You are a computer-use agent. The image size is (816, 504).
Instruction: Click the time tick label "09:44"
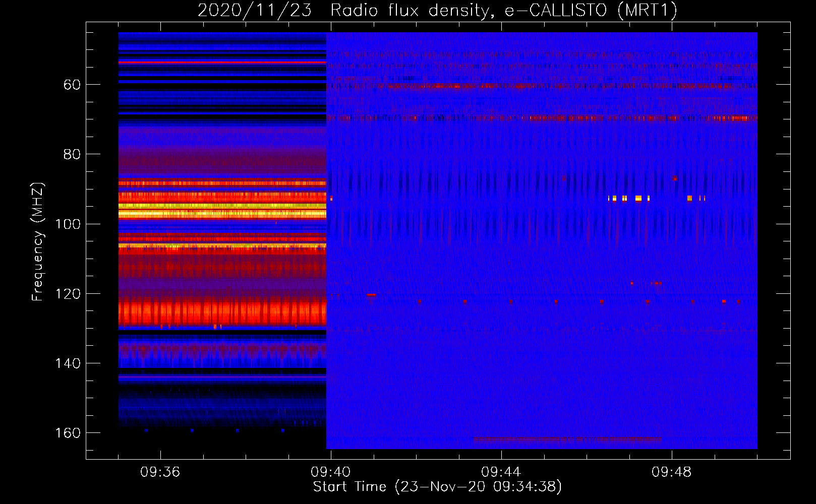(x=501, y=472)
